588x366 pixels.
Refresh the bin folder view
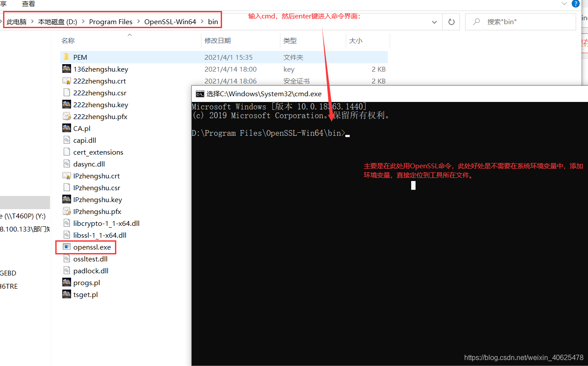point(451,22)
